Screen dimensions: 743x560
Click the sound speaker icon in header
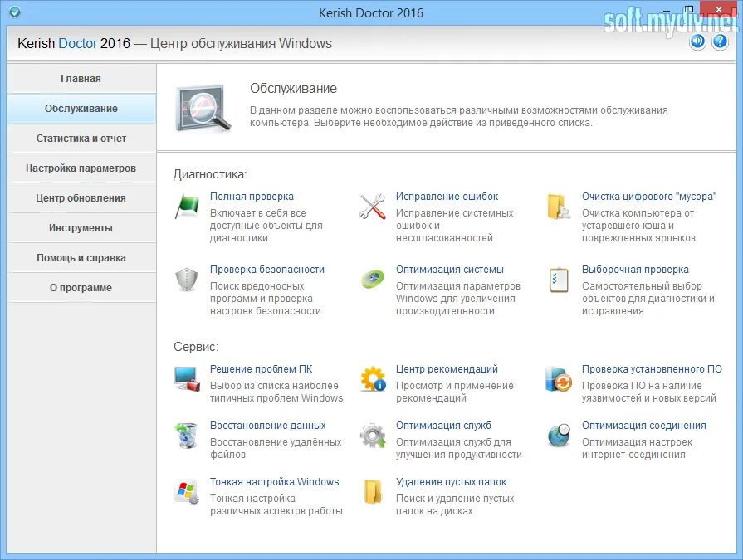coord(697,42)
